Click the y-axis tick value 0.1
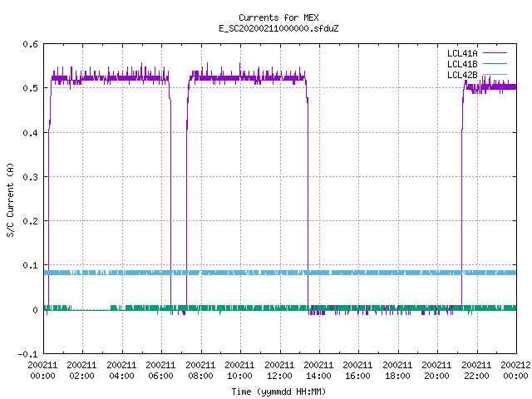This screenshot has width=532, height=399. 30,265
